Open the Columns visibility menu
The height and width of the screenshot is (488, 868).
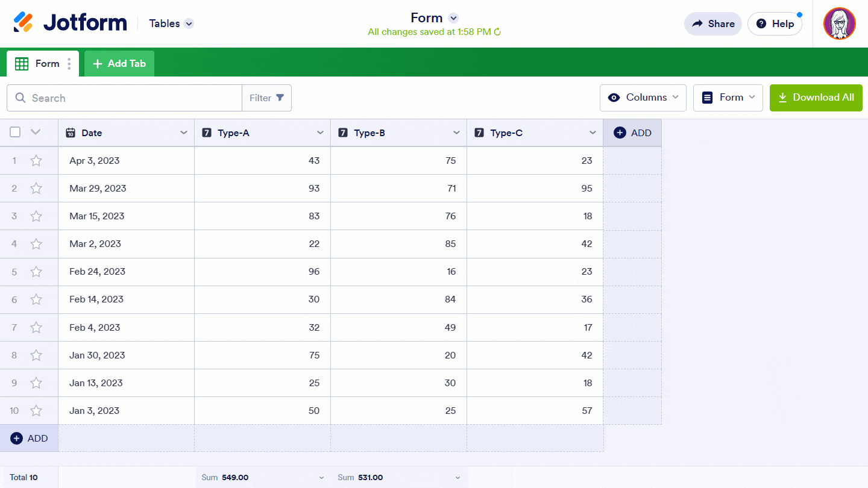click(x=643, y=98)
